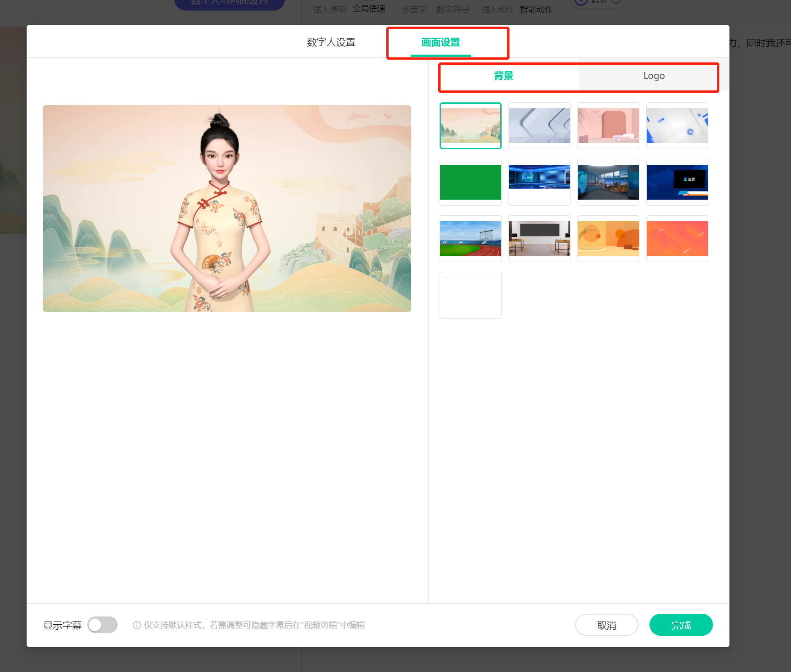Screen dimensions: 791x672
Task: Click 数字符号 in the background toolbar
Action: (453, 9)
